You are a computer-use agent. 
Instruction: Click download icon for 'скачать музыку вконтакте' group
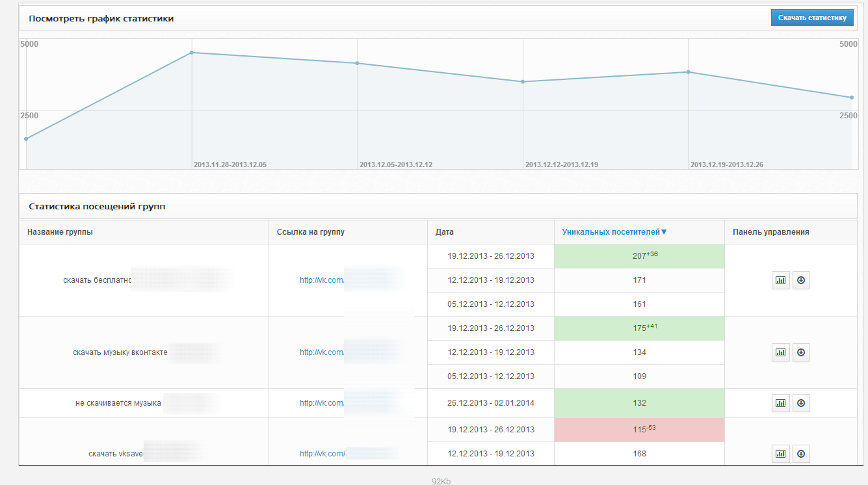801,352
